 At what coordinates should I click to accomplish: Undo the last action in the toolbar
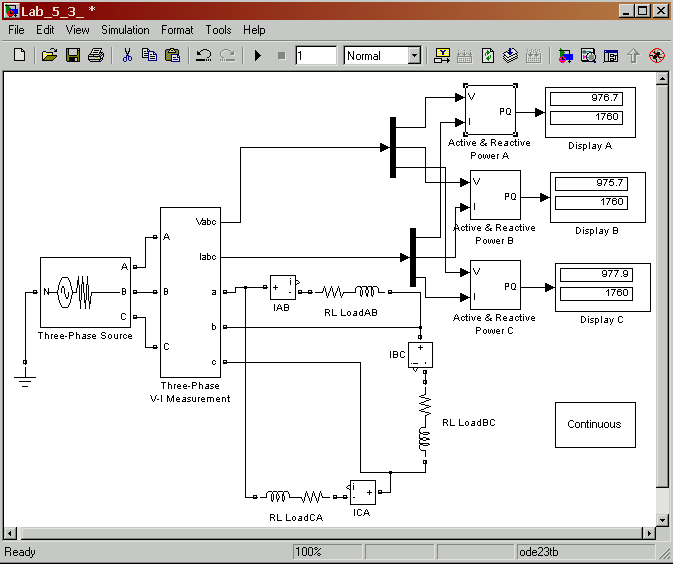click(x=204, y=56)
